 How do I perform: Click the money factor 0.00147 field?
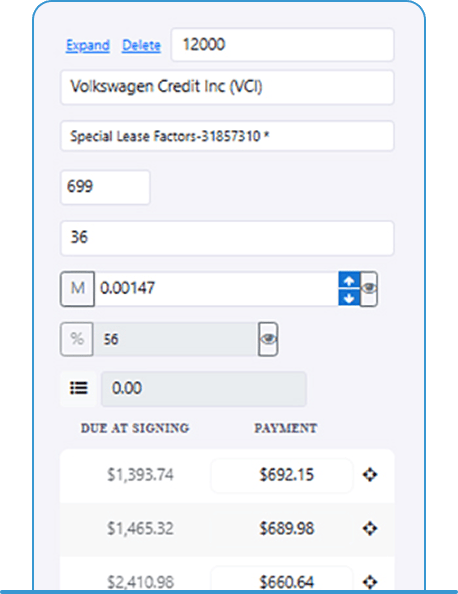216,289
